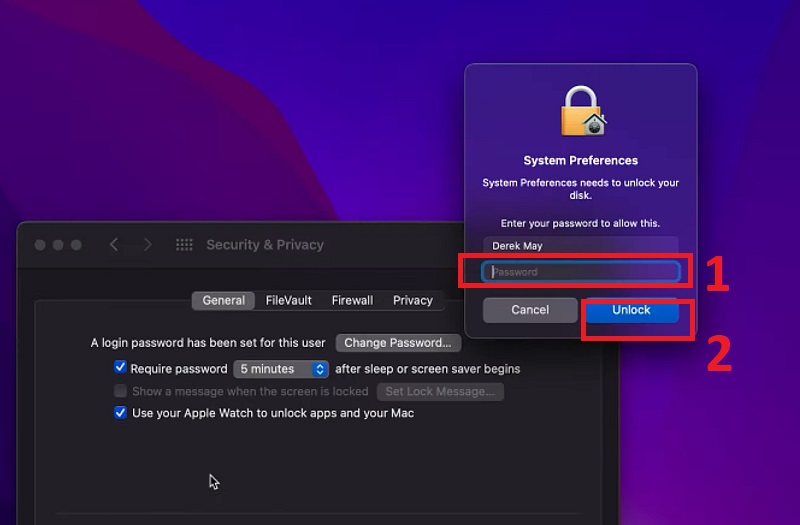Zoom the Security & Privacy window
The height and width of the screenshot is (525, 800).
[77, 245]
